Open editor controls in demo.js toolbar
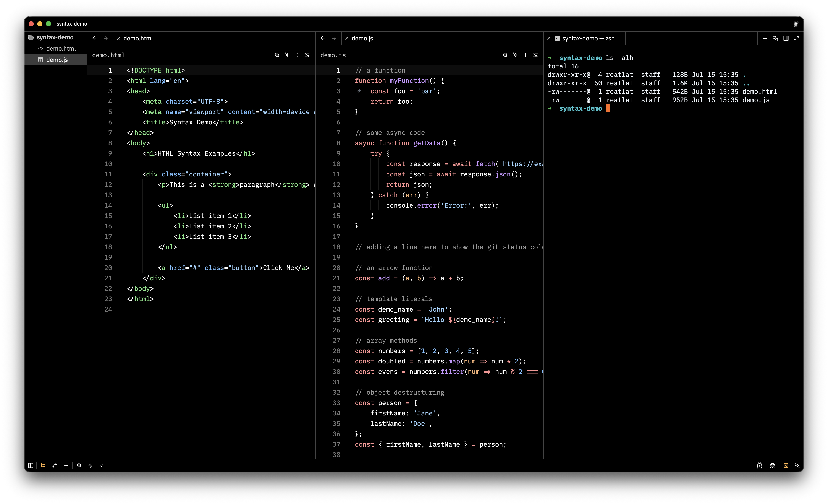Viewport: 828px width, 504px height. coord(535,55)
